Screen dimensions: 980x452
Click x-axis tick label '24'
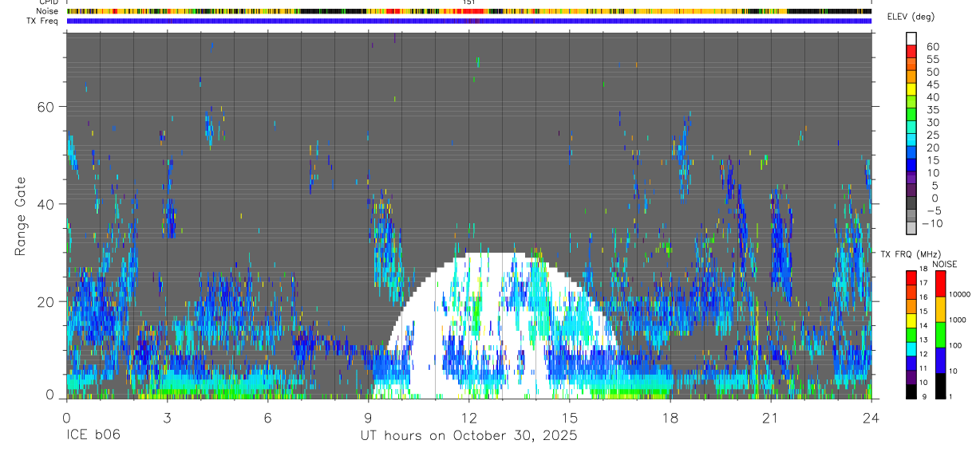(x=871, y=418)
